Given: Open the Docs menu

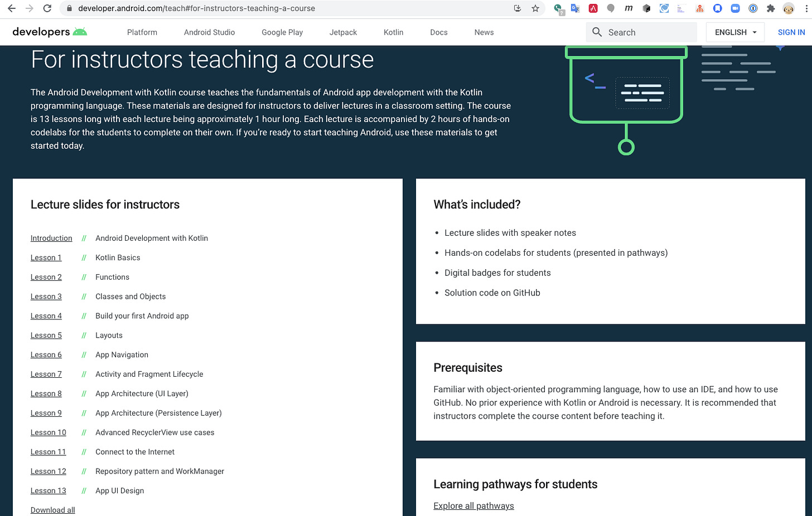Looking at the screenshot, I should 439,32.
